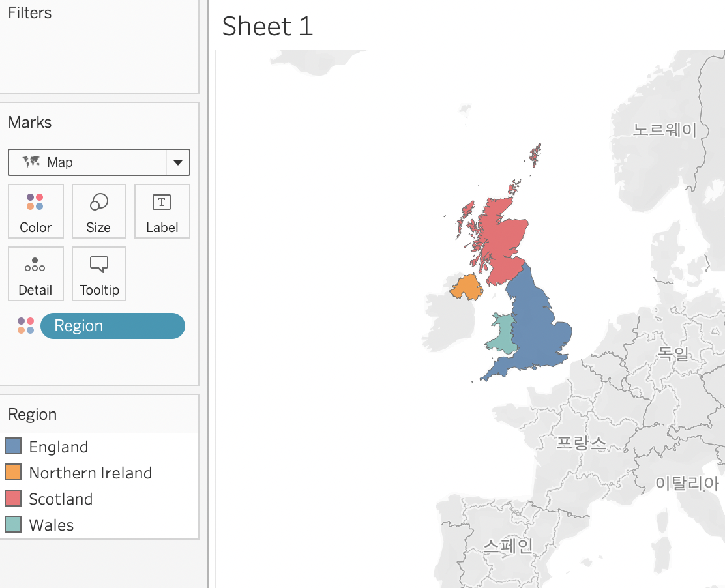The width and height of the screenshot is (725, 588).
Task: Click the Region legend header
Action: tap(33, 415)
